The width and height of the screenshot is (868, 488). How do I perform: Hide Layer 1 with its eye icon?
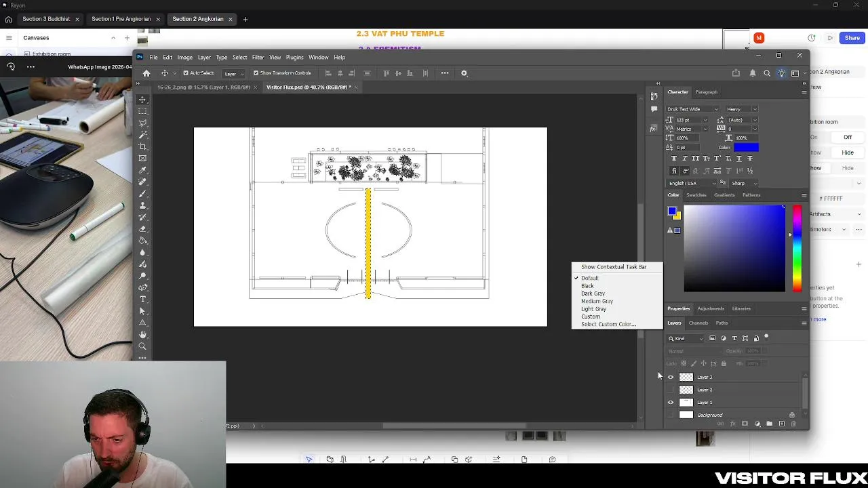[x=671, y=403]
